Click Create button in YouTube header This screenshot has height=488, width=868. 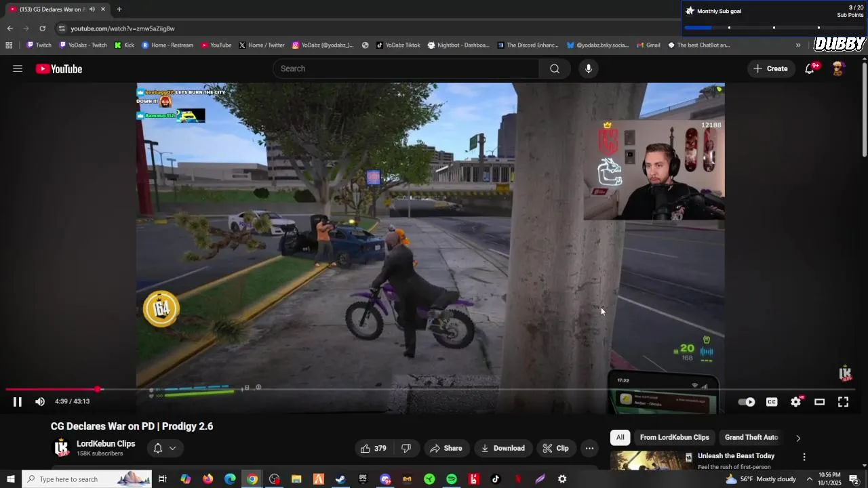click(771, 68)
